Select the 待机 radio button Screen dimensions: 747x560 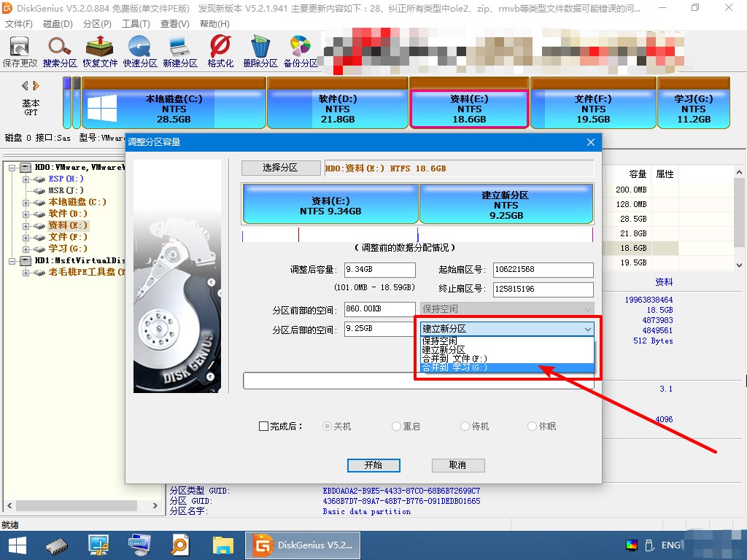(x=465, y=426)
